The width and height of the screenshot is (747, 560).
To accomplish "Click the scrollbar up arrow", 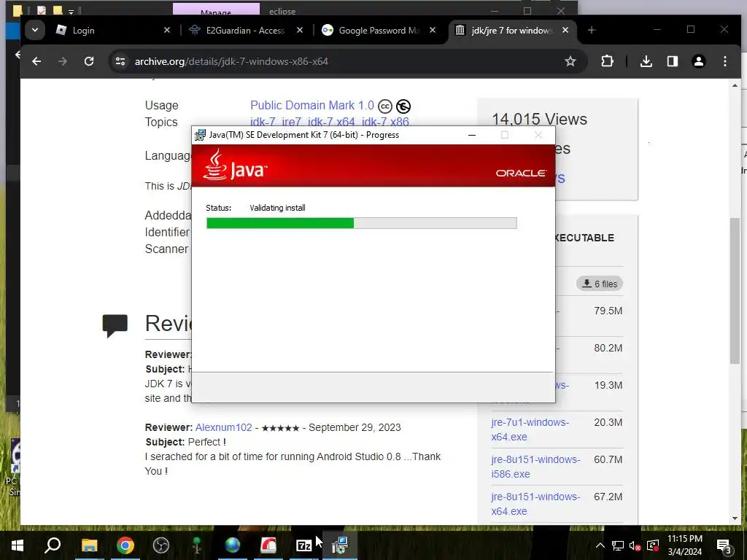I will click(735, 86).
